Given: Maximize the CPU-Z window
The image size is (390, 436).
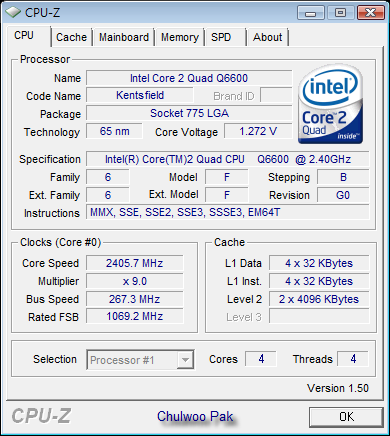Looking at the screenshot, I should (340, 13).
